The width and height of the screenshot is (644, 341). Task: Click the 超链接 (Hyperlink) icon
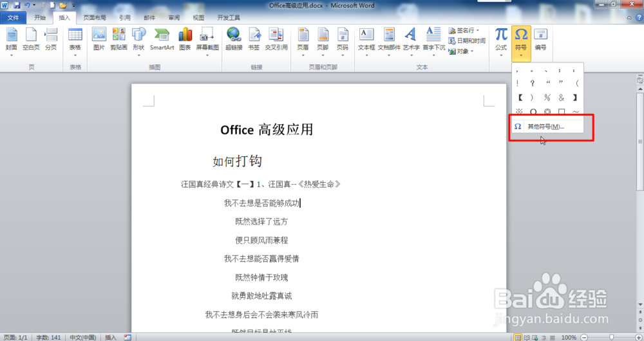pyautogui.click(x=234, y=40)
